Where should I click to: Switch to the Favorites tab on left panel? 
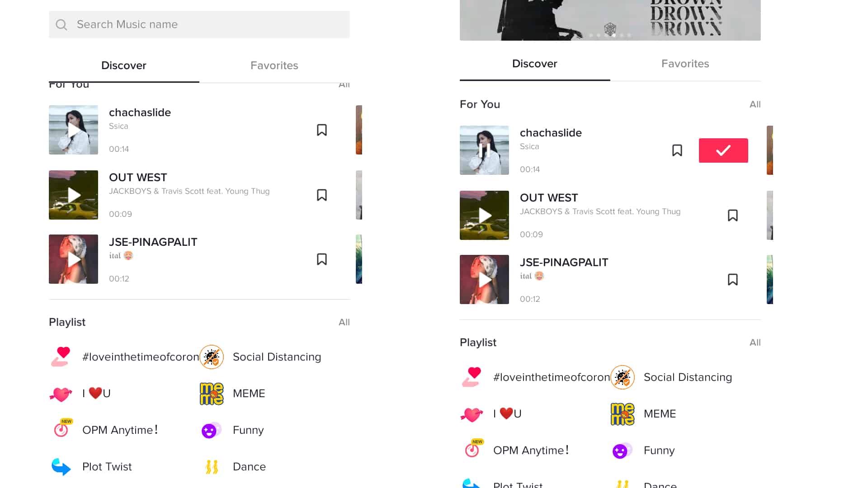[274, 66]
